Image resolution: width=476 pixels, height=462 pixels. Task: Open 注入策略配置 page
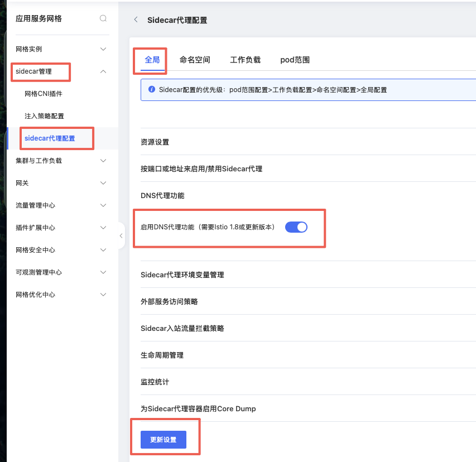coord(44,116)
